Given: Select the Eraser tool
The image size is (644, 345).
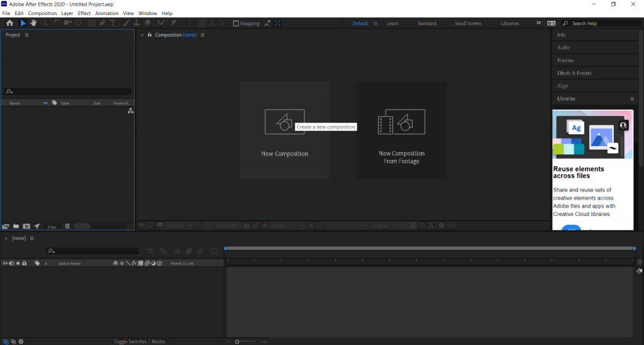Looking at the screenshot, I should (147, 23).
